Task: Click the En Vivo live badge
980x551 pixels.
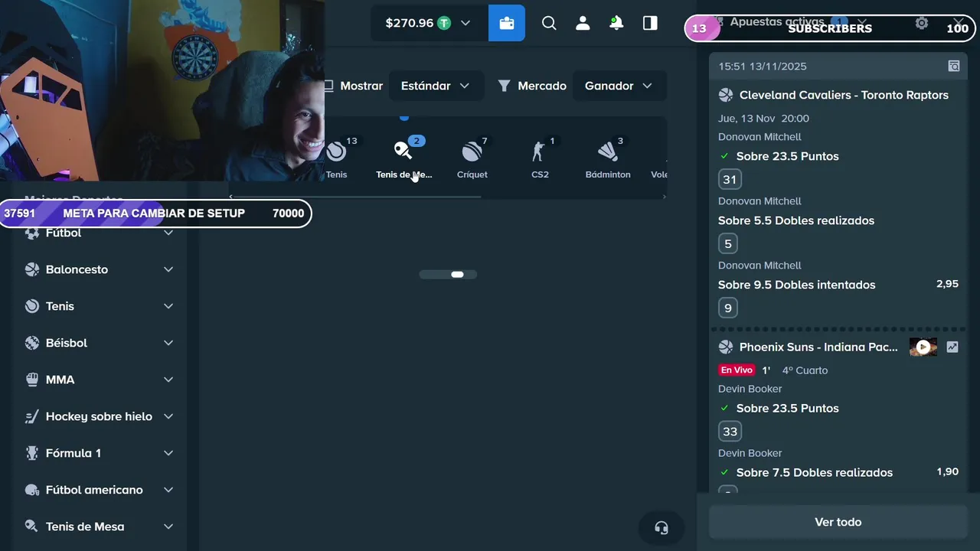Action: (737, 370)
